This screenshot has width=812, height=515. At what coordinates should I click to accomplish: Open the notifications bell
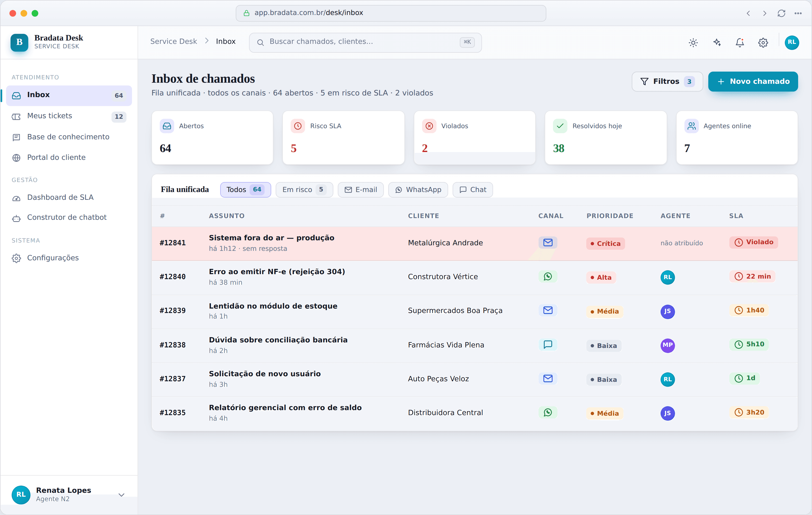(x=740, y=42)
